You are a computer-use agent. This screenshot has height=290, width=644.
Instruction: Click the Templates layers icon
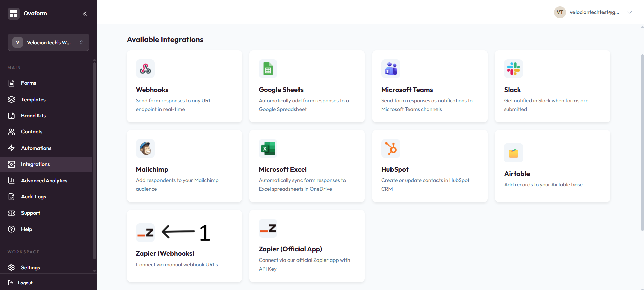click(11, 100)
